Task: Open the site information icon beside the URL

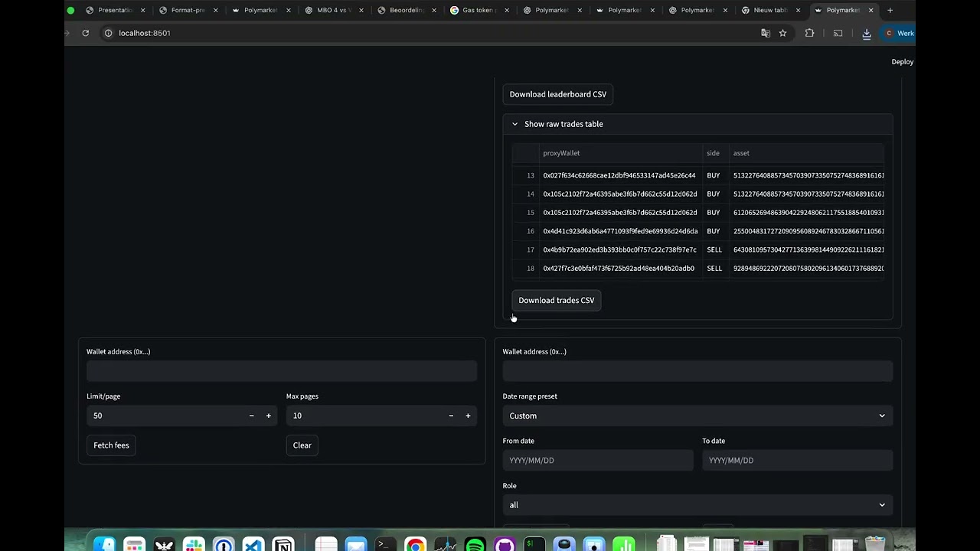Action: 108,33
